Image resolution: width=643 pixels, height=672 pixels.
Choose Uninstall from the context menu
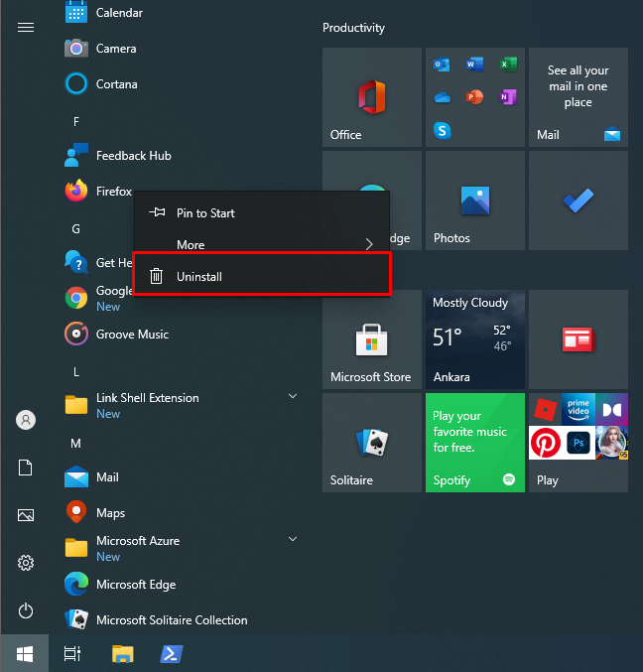tap(262, 276)
